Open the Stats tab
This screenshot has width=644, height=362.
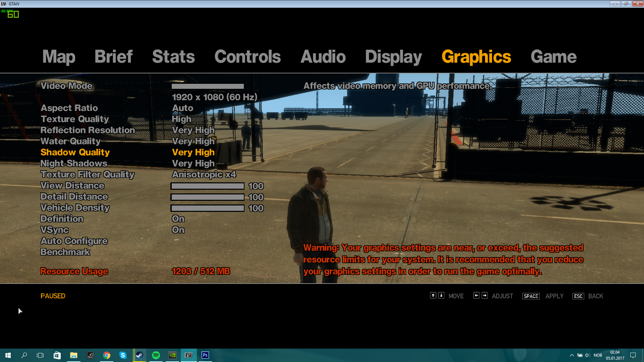click(173, 56)
